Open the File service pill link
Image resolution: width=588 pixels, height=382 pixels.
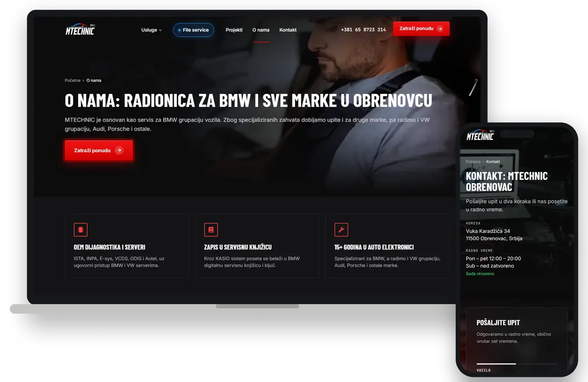(193, 30)
